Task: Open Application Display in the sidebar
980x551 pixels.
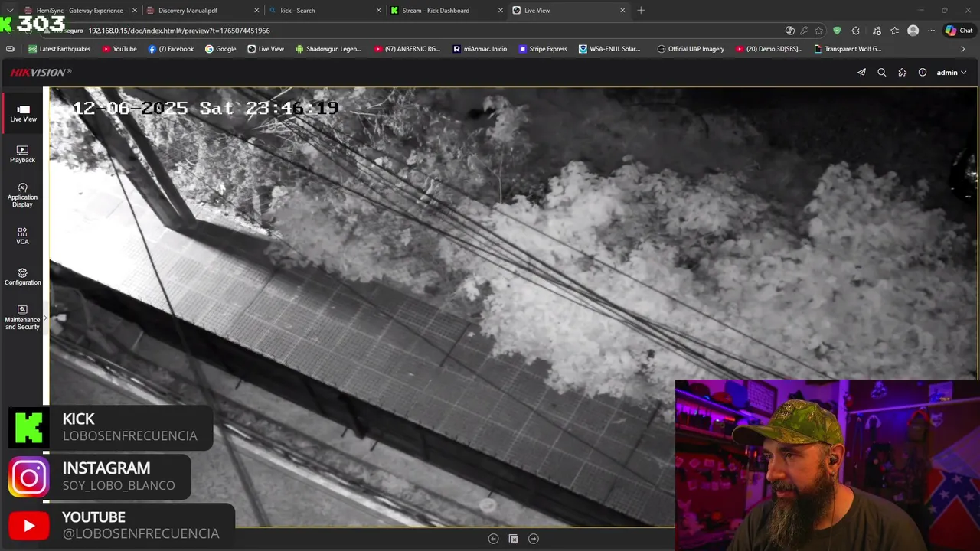Action: click(23, 195)
